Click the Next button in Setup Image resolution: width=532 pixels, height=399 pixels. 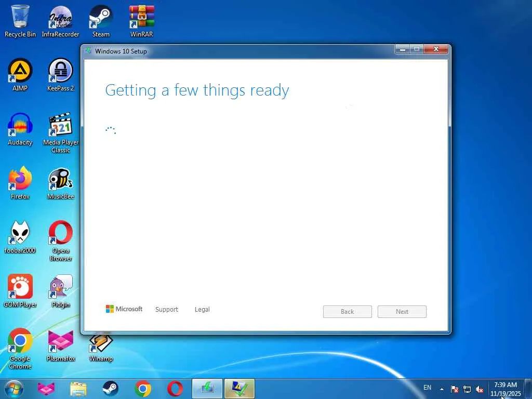pyautogui.click(x=402, y=312)
